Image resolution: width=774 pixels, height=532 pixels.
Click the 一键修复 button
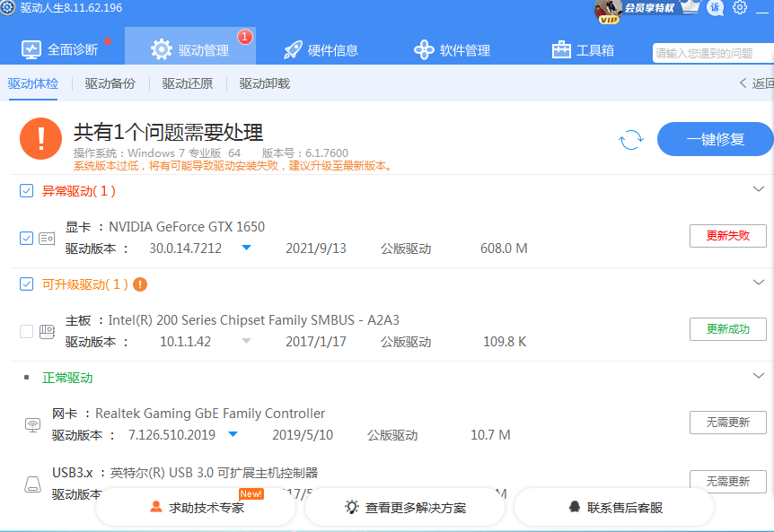(x=716, y=139)
